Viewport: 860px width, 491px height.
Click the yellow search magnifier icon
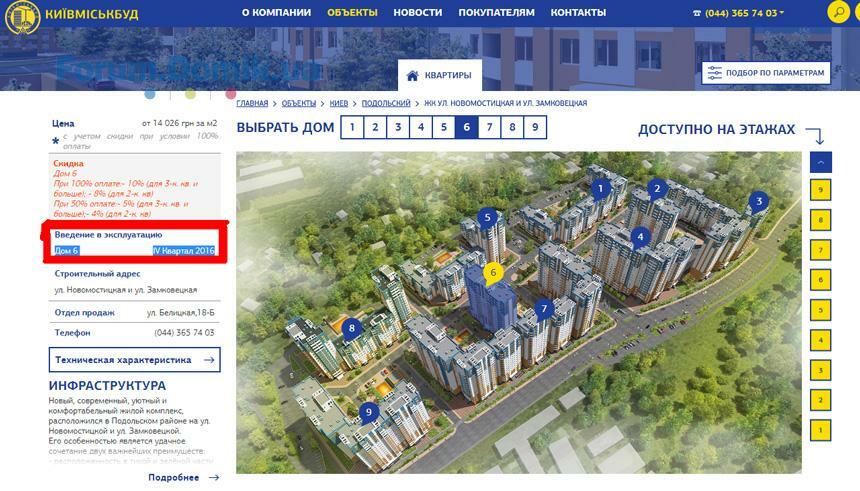[x=838, y=12]
